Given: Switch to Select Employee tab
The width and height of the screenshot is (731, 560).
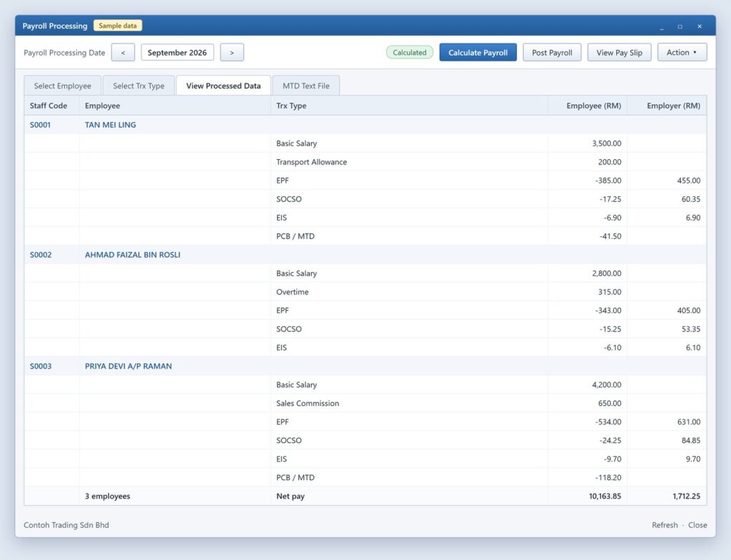Looking at the screenshot, I should pos(63,86).
